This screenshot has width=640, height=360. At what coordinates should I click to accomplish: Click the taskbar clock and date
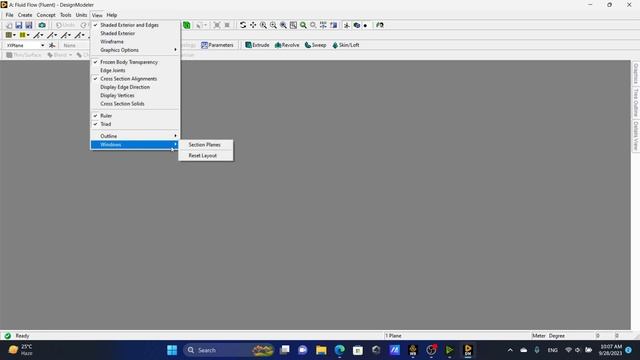click(x=611, y=350)
